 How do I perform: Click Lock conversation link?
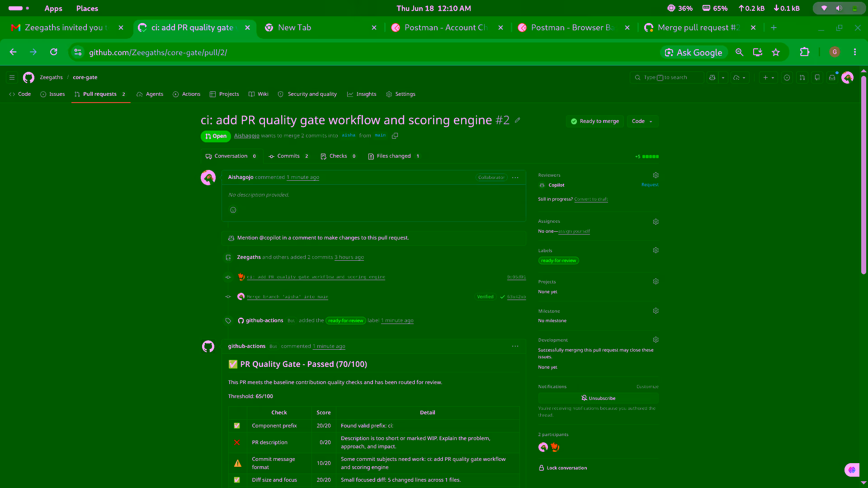point(563,468)
